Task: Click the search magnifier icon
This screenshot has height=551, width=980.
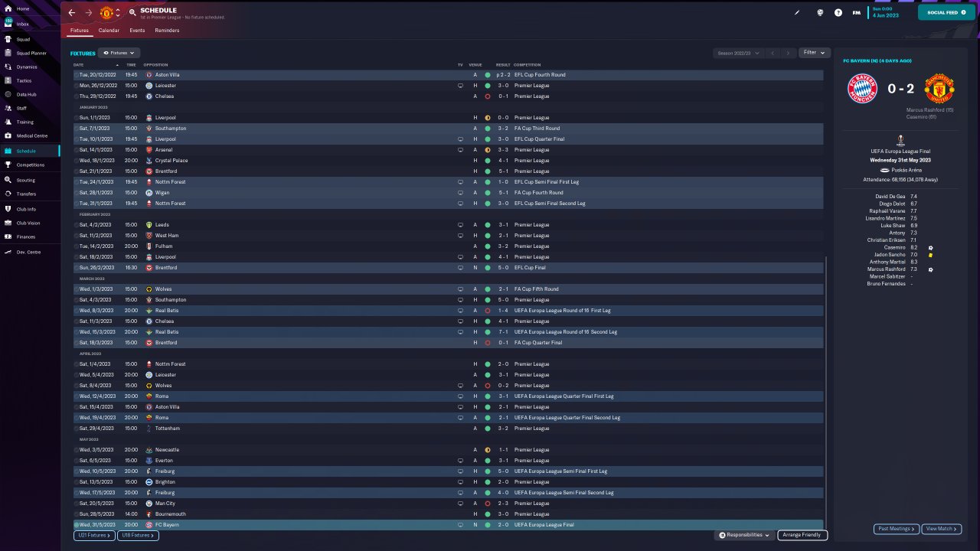Action: click(132, 13)
